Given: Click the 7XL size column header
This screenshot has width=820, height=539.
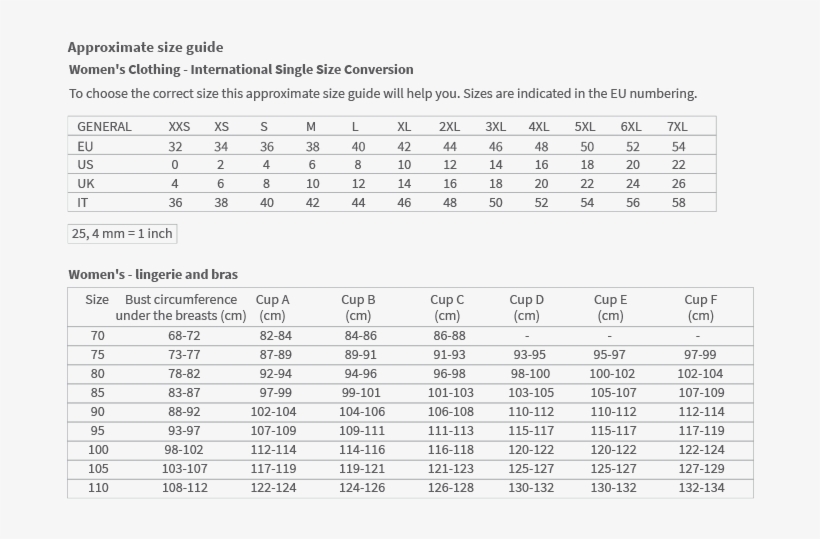Looking at the screenshot, I should point(677,126).
